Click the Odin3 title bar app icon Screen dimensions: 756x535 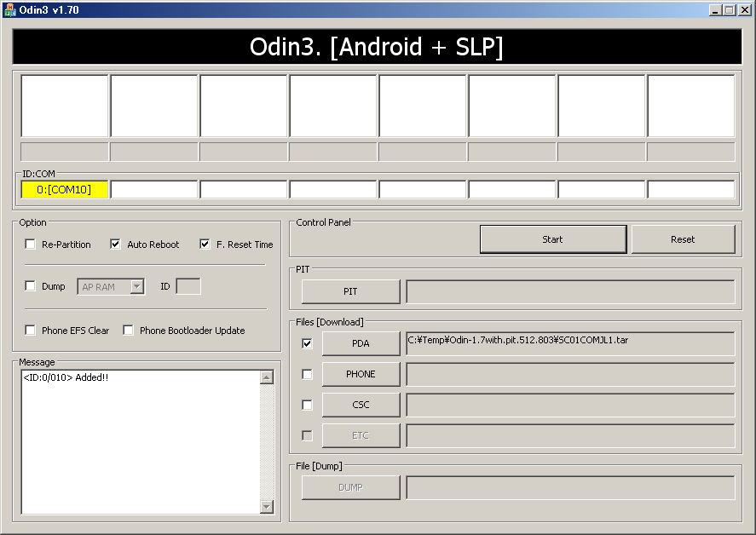[x=10, y=9]
